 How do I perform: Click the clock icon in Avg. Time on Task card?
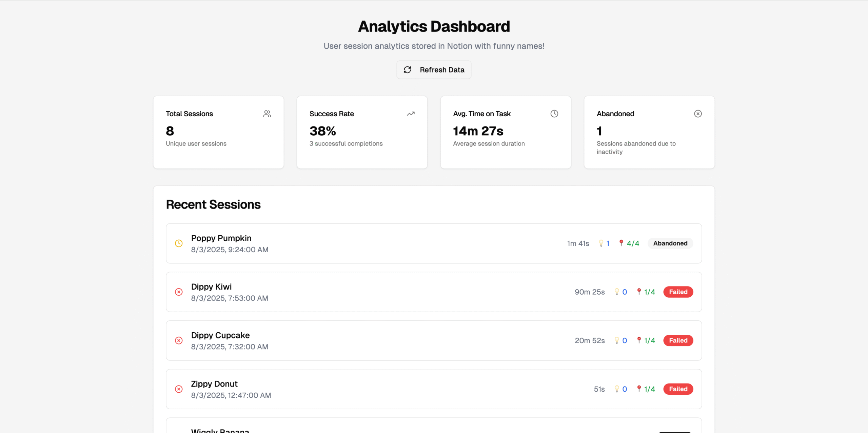click(x=554, y=114)
